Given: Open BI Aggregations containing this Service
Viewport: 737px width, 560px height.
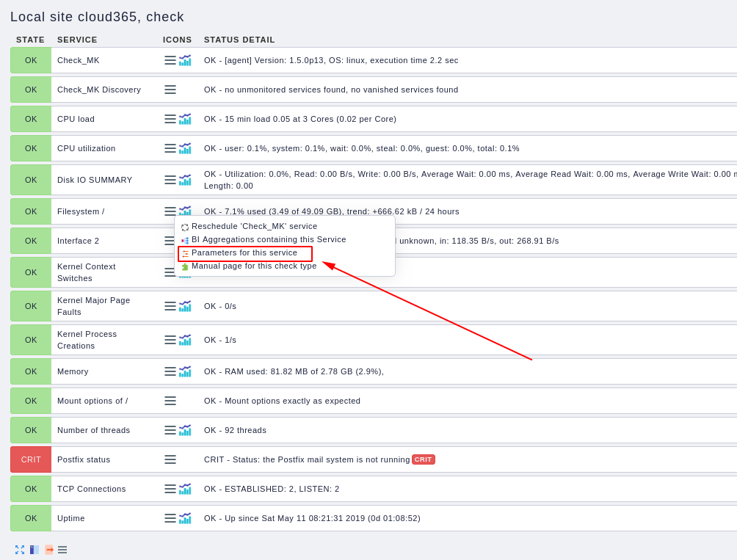Looking at the screenshot, I should tap(264, 239).
